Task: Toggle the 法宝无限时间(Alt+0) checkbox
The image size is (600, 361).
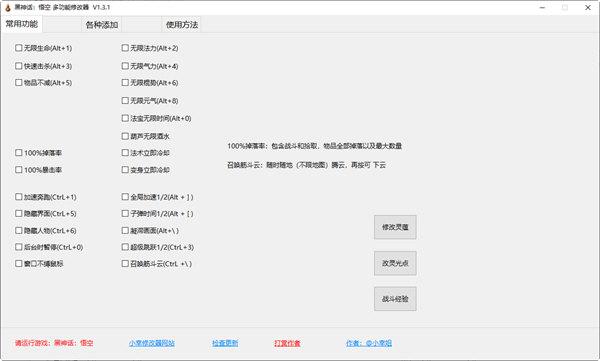Action: [125, 118]
